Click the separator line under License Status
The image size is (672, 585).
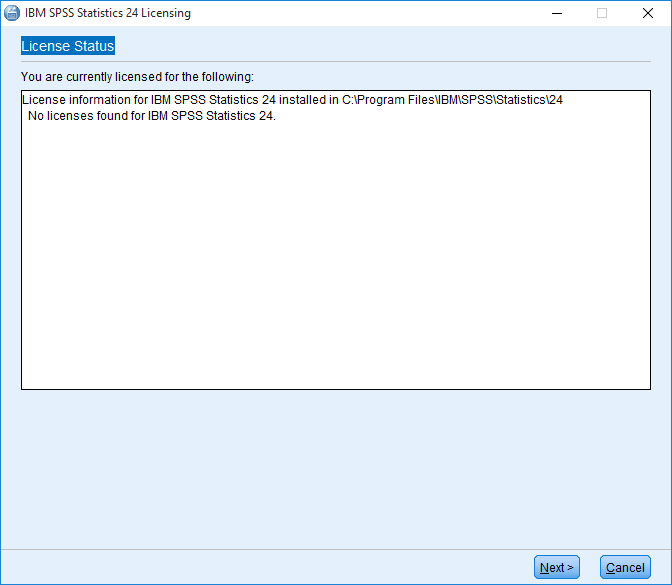pos(336,62)
